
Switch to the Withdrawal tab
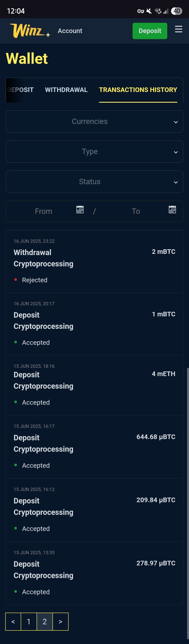pos(66,90)
